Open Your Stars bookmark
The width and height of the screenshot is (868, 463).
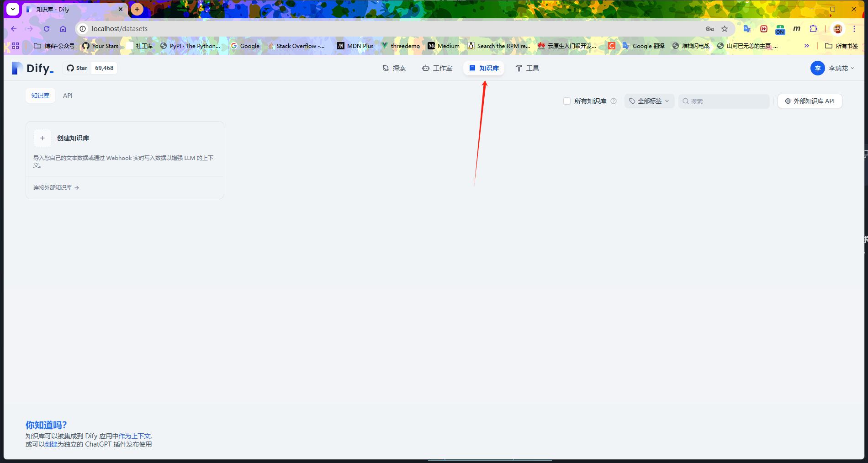click(x=101, y=46)
